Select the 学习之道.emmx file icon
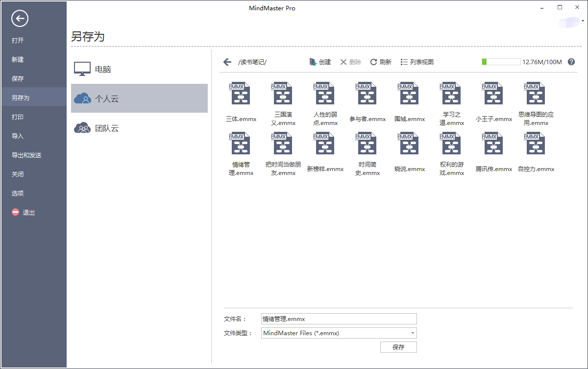 tap(450, 93)
